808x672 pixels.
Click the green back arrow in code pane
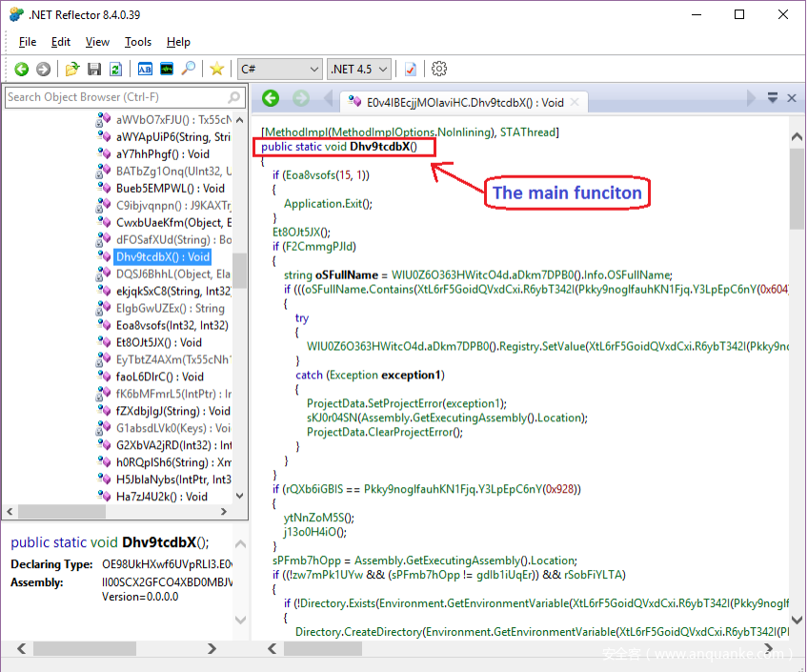click(x=271, y=98)
